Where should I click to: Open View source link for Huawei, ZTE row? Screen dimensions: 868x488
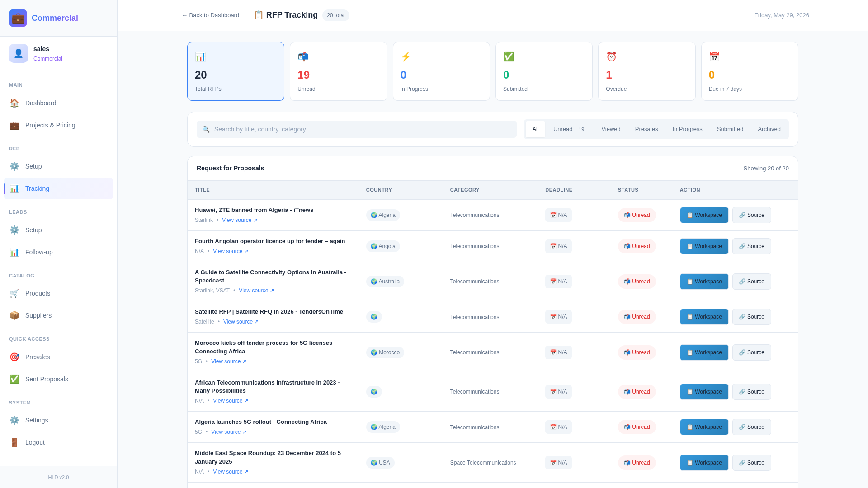240,220
